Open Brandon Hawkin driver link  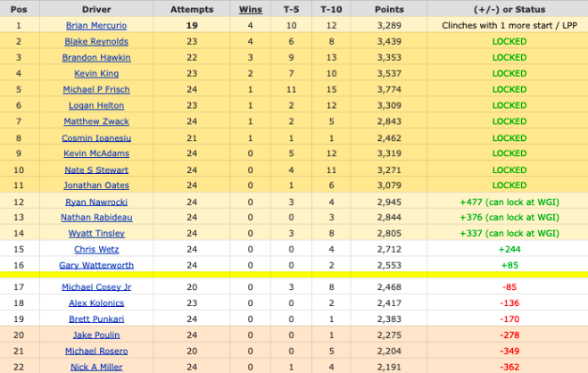click(x=96, y=58)
